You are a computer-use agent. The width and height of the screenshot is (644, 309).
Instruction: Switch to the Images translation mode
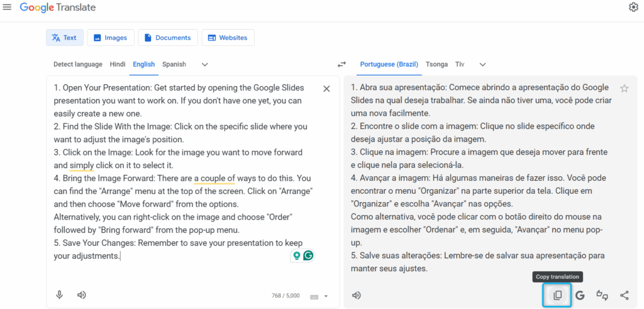pos(110,38)
